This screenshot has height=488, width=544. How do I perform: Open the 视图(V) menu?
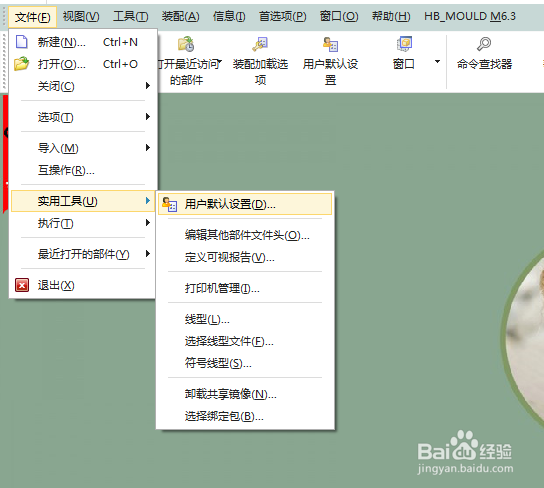pyautogui.click(x=81, y=16)
